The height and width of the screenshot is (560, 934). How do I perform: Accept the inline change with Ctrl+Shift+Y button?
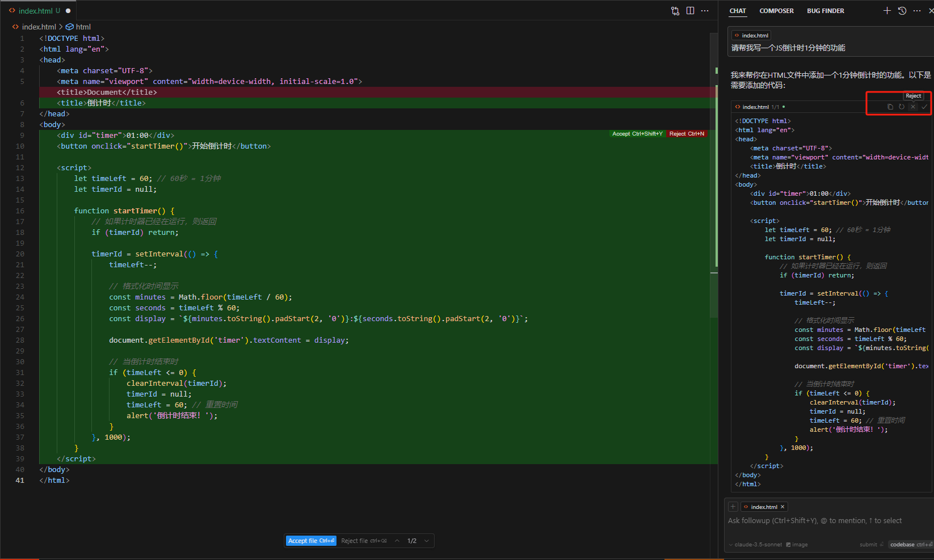(x=637, y=134)
